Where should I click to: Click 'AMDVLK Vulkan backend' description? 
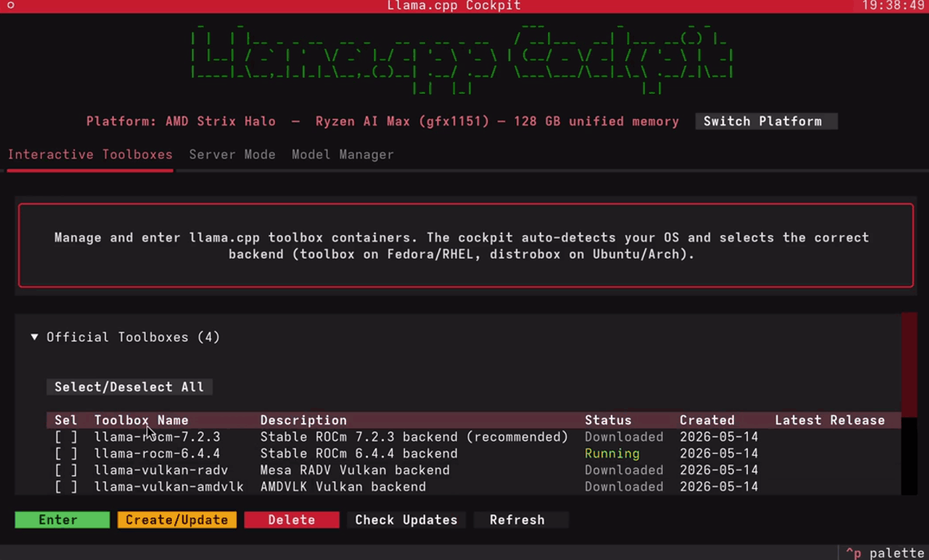pos(343,487)
